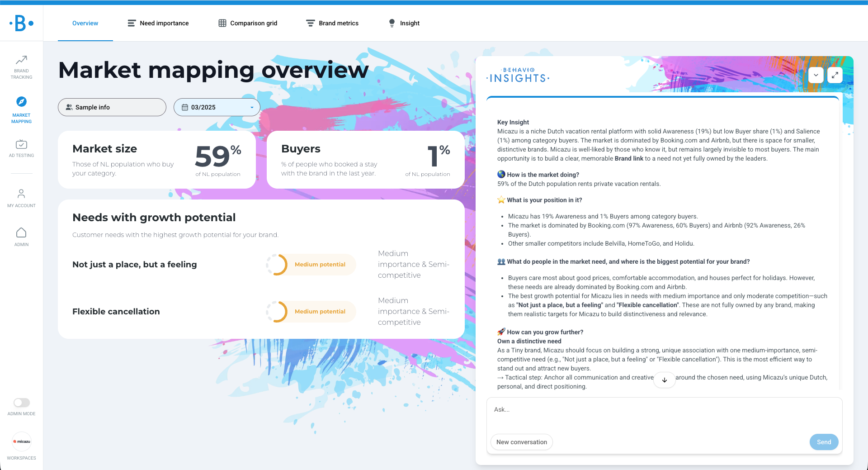Screen dimensions: 868x470
Task: Click the Behavio Insights logo
Action: pos(518,76)
